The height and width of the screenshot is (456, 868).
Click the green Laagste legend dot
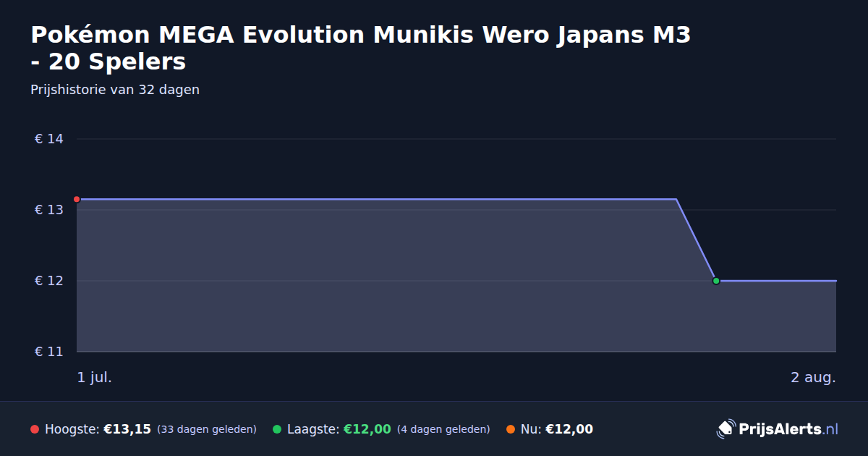pyautogui.click(x=277, y=429)
